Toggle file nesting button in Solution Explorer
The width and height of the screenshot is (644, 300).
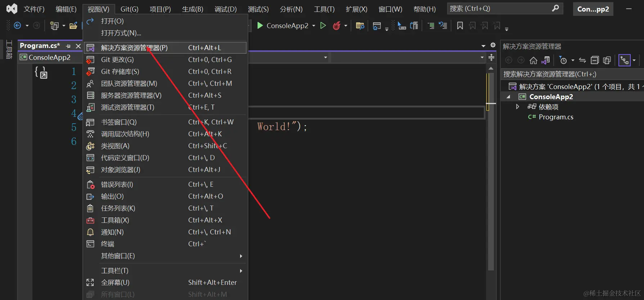coord(625,60)
